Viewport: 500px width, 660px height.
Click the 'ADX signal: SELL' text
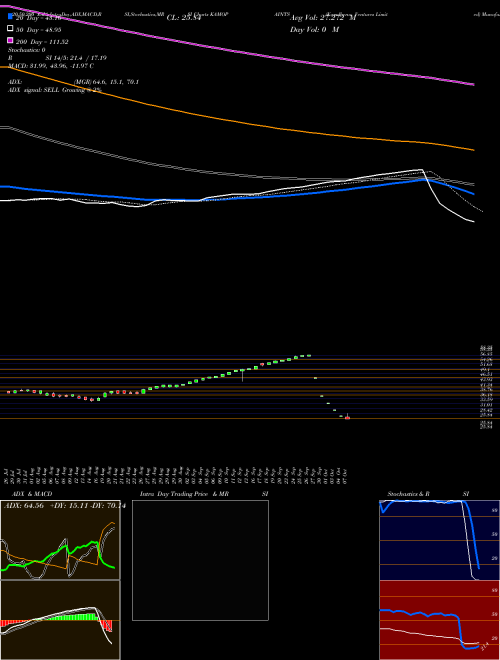34,90
